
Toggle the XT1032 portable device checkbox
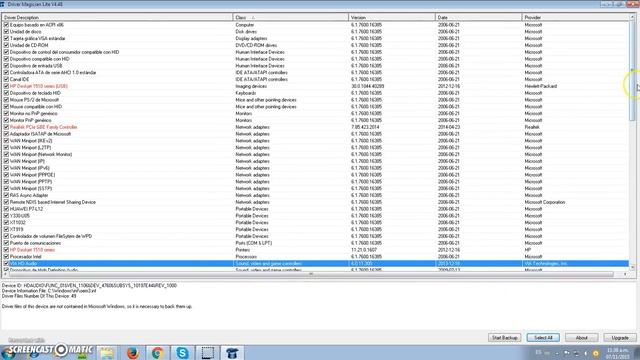pos(6,222)
